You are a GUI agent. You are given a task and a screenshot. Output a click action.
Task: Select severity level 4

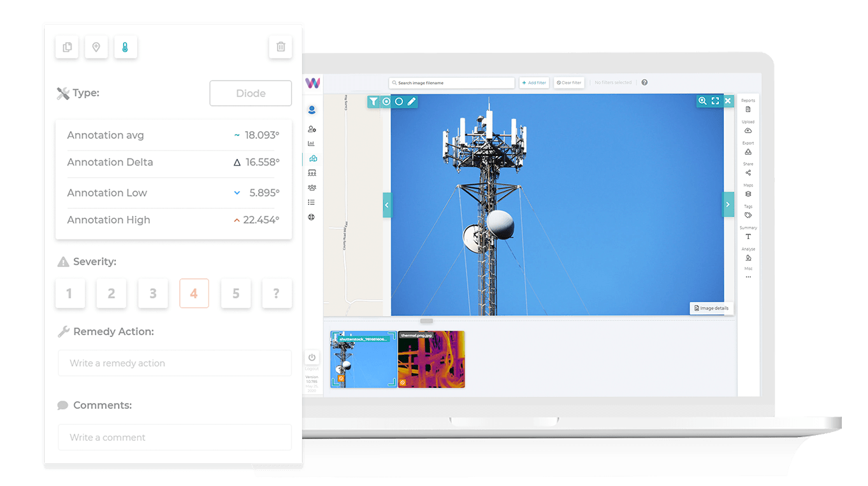coord(194,294)
